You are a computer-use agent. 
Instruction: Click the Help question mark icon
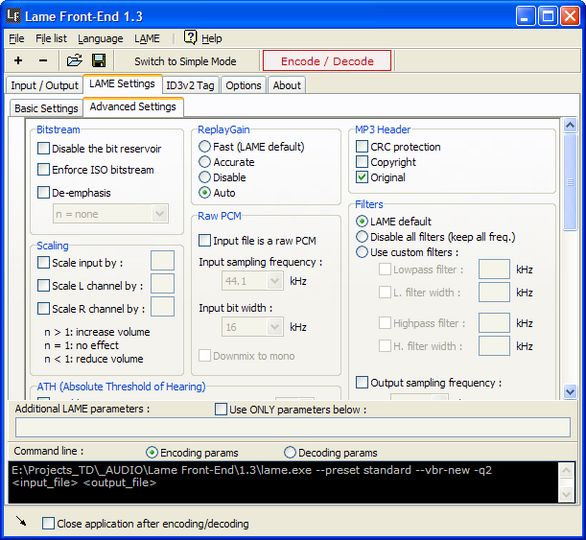[x=190, y=37]
